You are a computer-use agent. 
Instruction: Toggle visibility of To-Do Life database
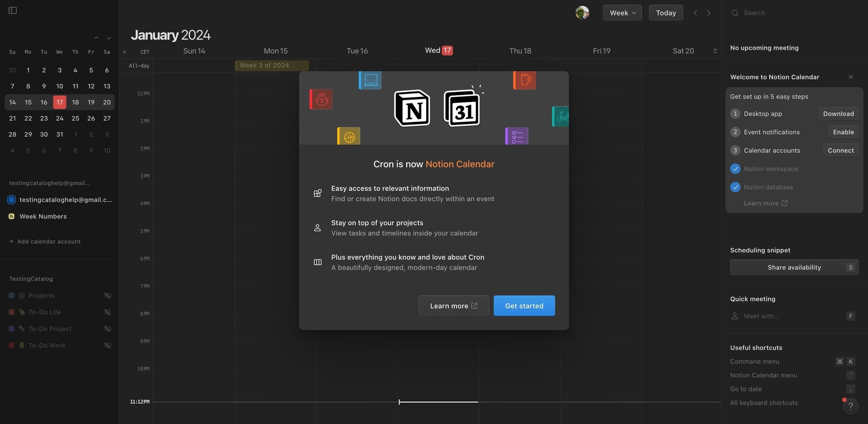108,312
